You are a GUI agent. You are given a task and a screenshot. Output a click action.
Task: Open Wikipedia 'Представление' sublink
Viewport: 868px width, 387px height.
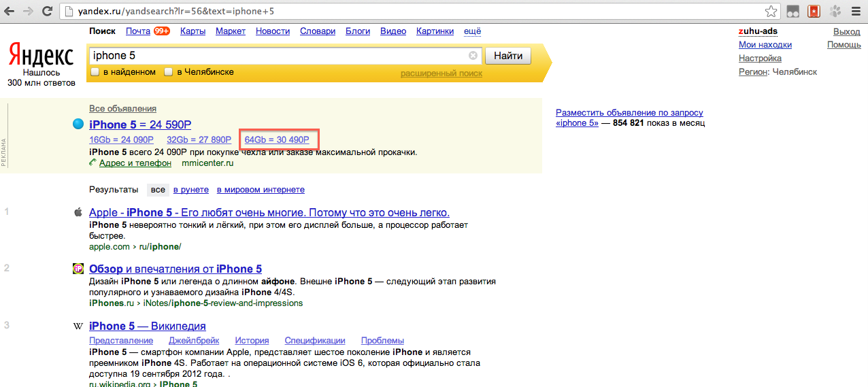pyautogui.click(x=121, y=341)
